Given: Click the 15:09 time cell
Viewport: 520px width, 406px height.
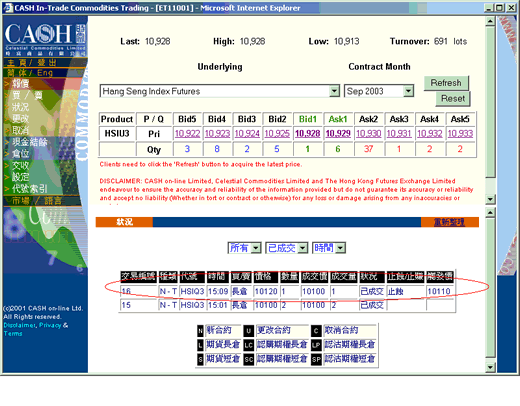Looking at the screenshot, I should (x=218, y=291).
